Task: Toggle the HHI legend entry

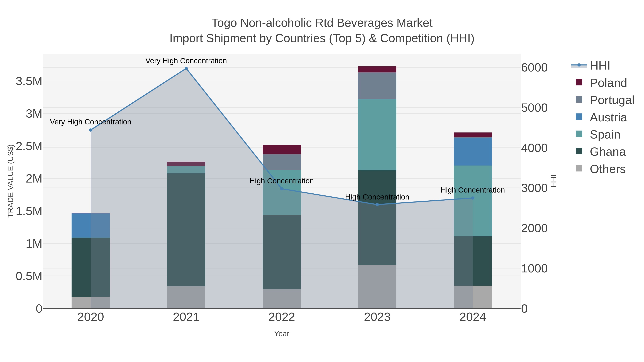Action: (591, 66)
